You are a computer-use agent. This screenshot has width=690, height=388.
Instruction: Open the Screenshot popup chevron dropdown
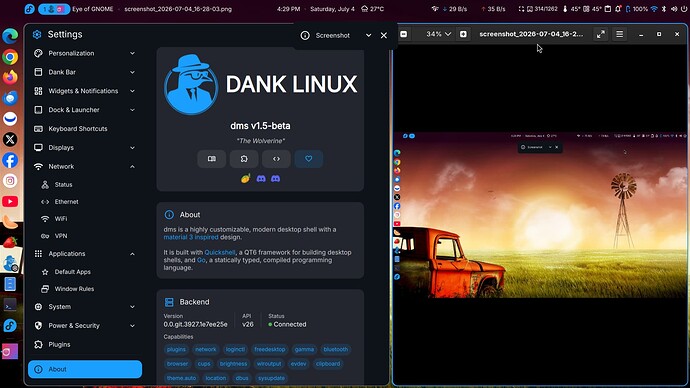click(368, 35)
